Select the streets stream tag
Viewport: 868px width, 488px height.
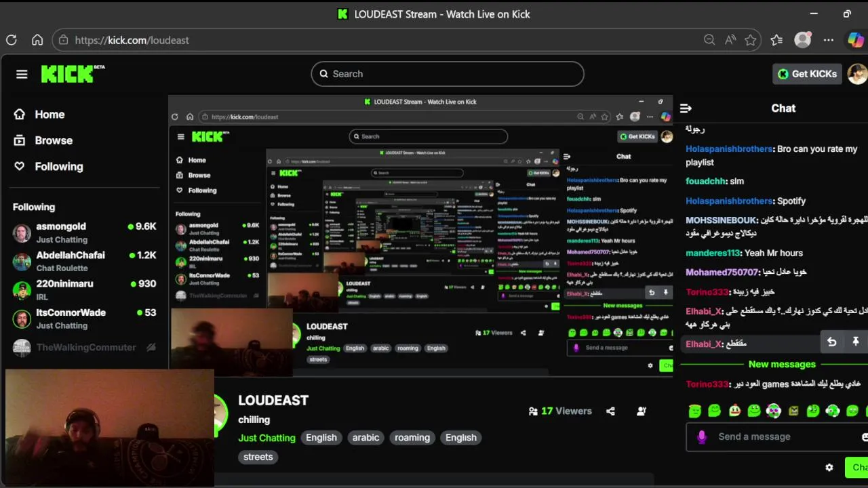(x=258, y=457)
